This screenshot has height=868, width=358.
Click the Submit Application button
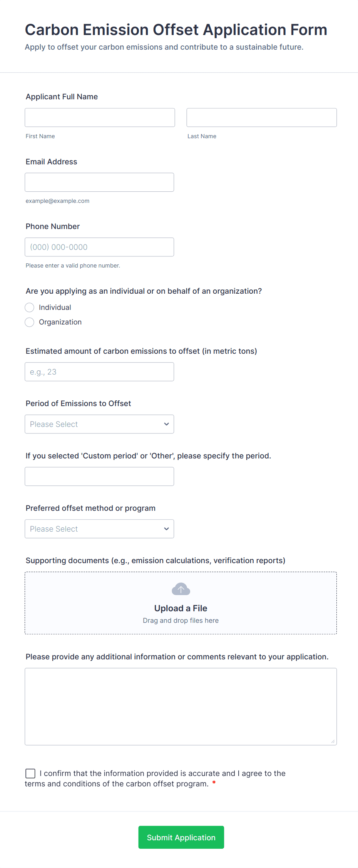click(x=181, y=837)
